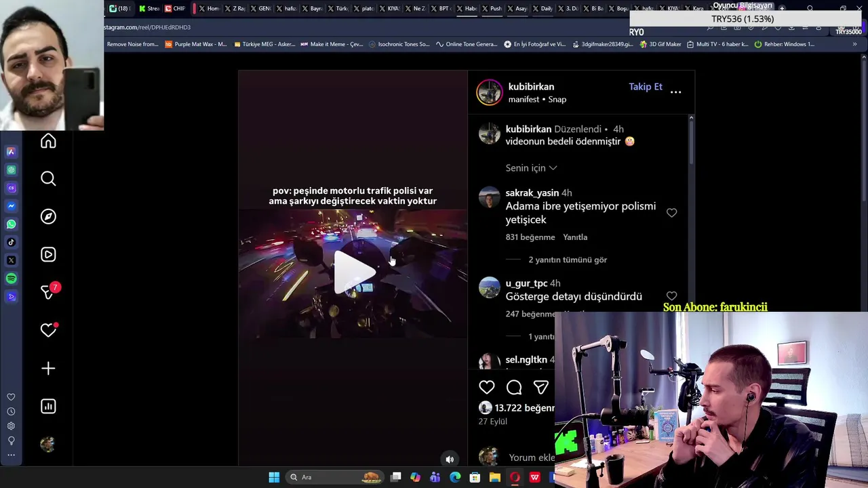
Task: Open Task View on taskbar
Action: 396,477
